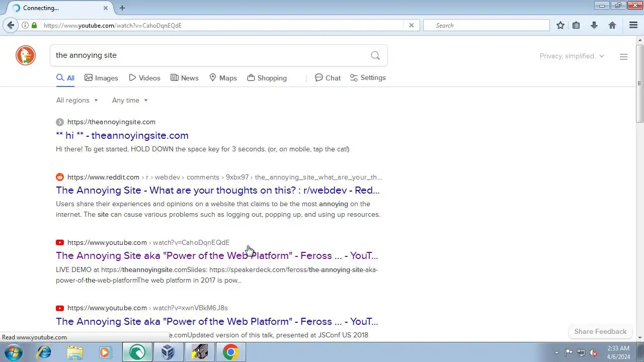The width and height of the screenshot is (644, 362).
Task: Click the browser Search box
Action: click(x=487, y=25)
